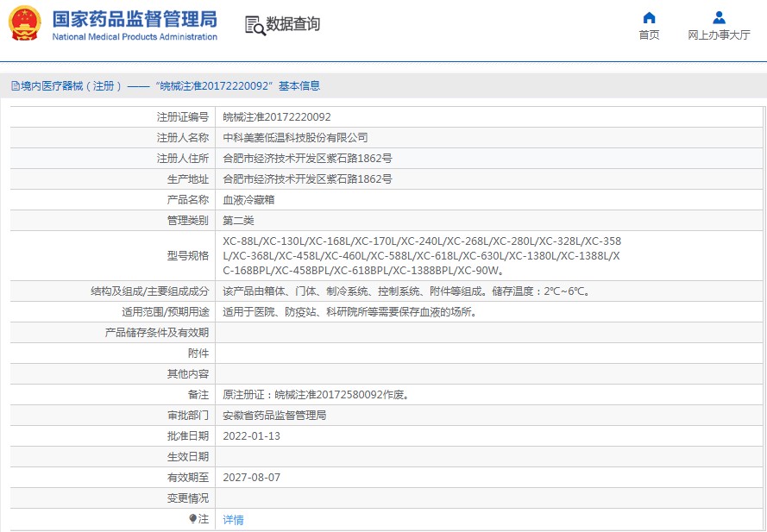Click the 原注册证 remark text
Screen dimensions: 767x532
316,395
